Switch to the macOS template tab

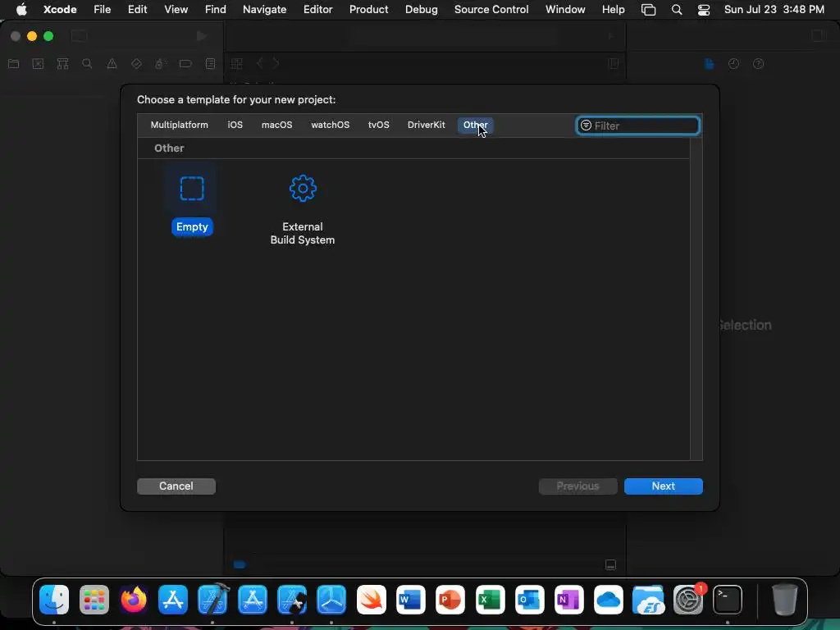coord(276,125)
